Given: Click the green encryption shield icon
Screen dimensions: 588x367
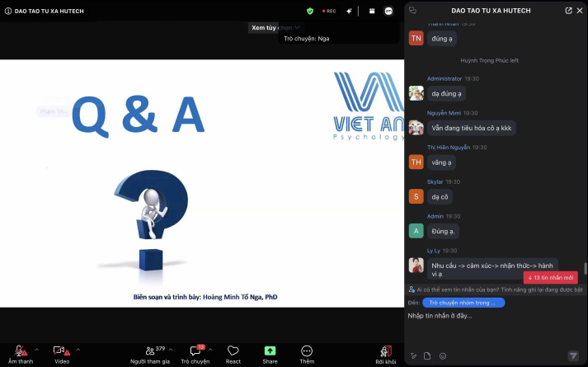Looking at the screenshot, I should point(310,12).
